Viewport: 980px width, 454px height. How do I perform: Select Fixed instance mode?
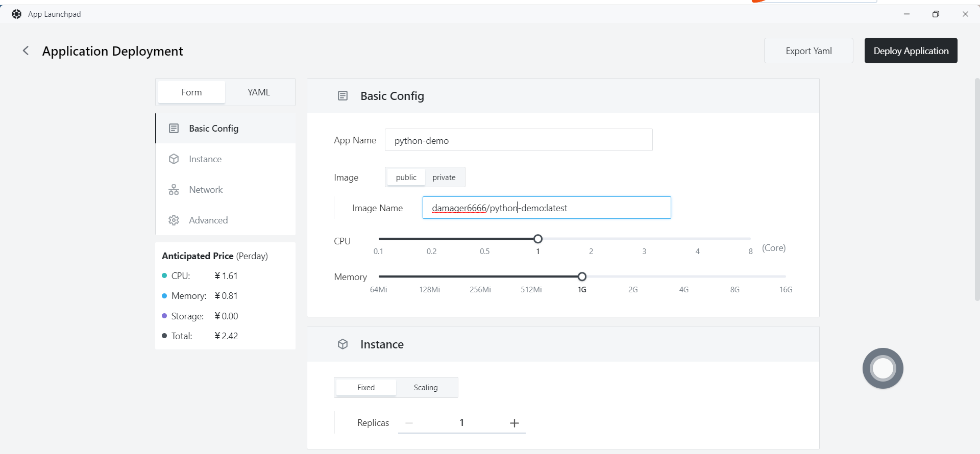tap(366, 388)
